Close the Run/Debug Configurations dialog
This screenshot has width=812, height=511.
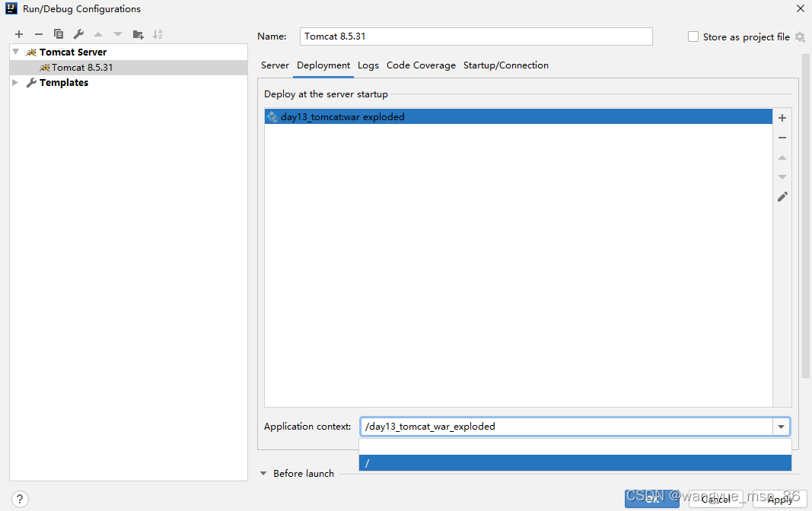[800, 9]
